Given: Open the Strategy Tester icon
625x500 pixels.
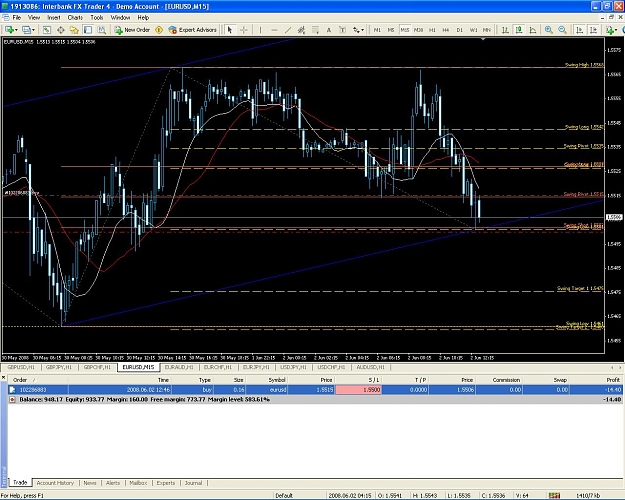Looking at the screenshot, I should point(102,30).
